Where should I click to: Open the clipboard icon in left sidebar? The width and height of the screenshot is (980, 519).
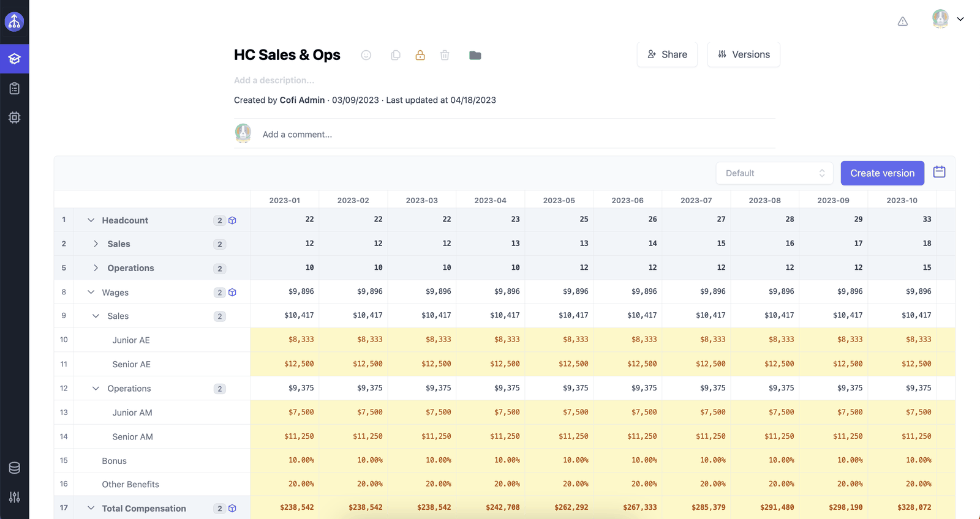pos(15,88)
